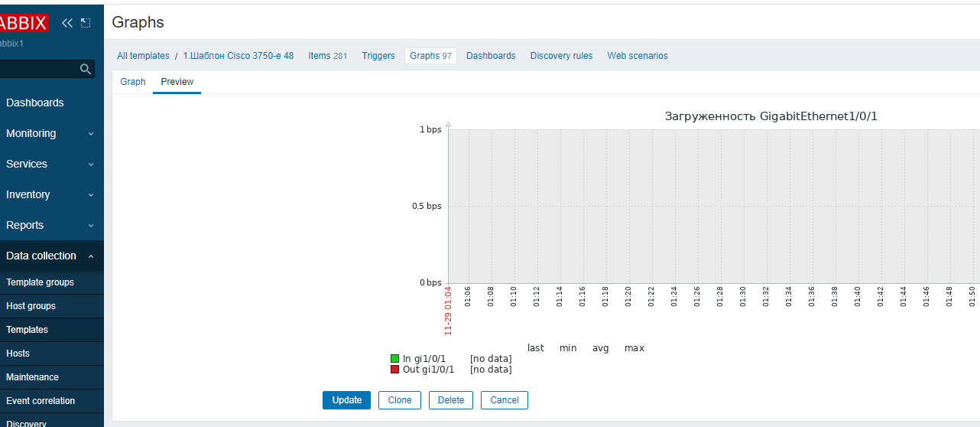Click the 'avg' legend column header

601,348
